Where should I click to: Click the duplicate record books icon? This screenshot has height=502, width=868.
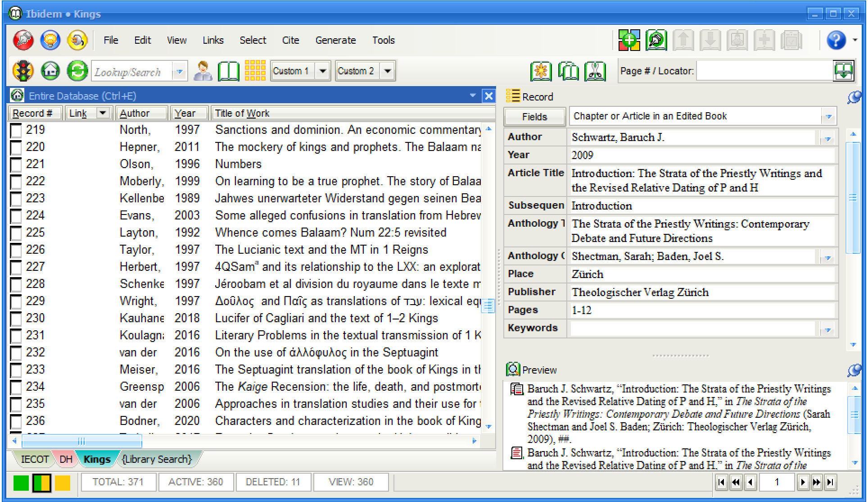pyautogui.click(x=568, y=71)
